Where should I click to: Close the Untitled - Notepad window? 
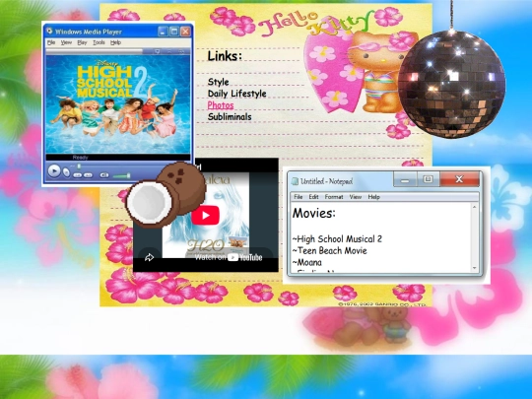(x=460, y=179)
